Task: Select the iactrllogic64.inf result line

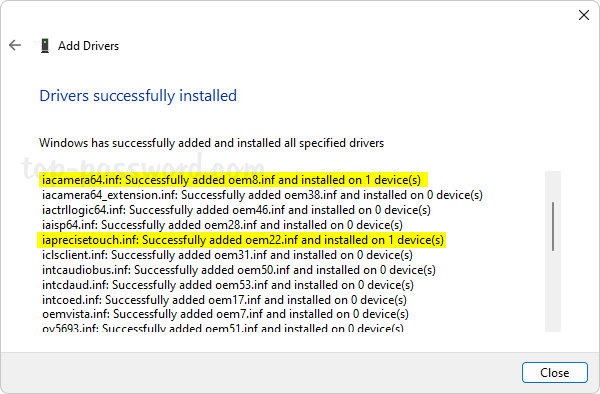Action: pyautogui.click(x=236, y=210)
